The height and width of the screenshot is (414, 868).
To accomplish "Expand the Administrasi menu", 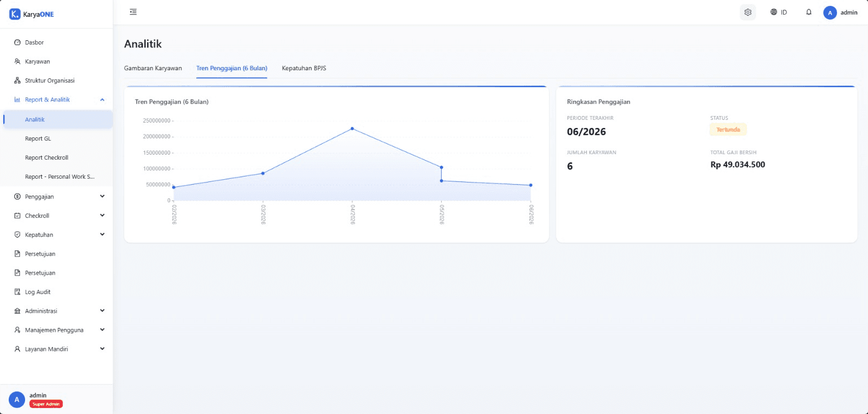I will click(x=102, y=311).
